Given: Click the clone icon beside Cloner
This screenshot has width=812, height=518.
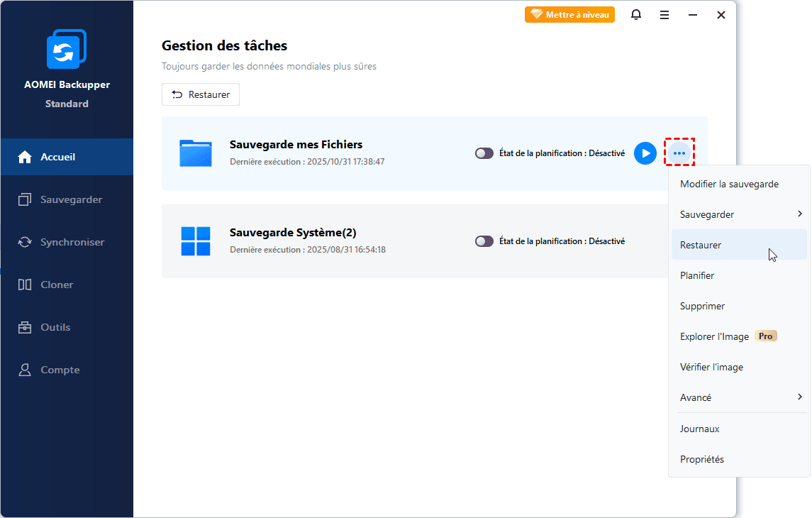Looking at the screenshot, I should 25,285.
